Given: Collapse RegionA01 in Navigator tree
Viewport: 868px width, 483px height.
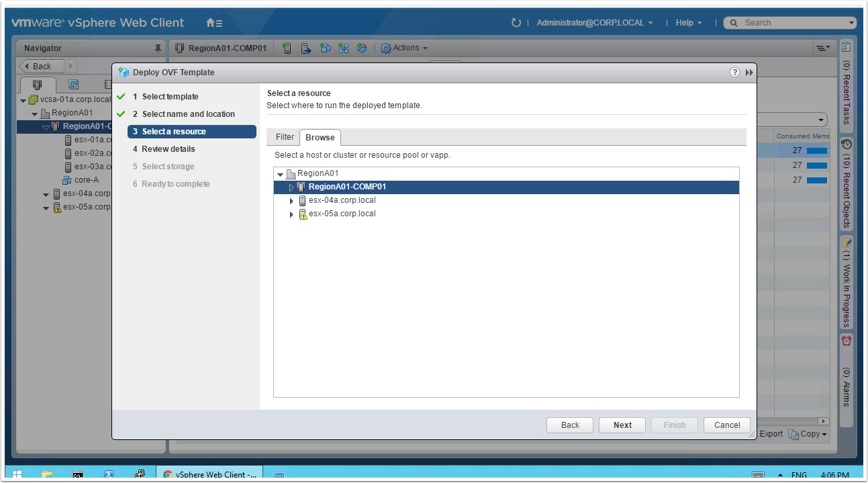Looking at the screenshot, I should (x=35, y=114).
